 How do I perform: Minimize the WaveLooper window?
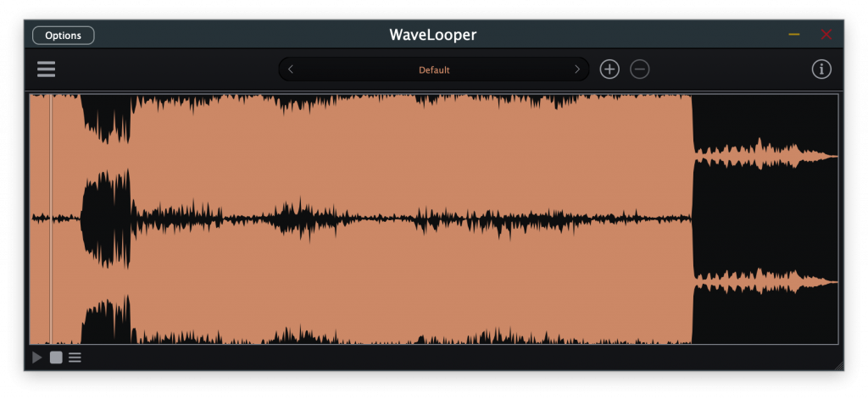tap(794, 35)
